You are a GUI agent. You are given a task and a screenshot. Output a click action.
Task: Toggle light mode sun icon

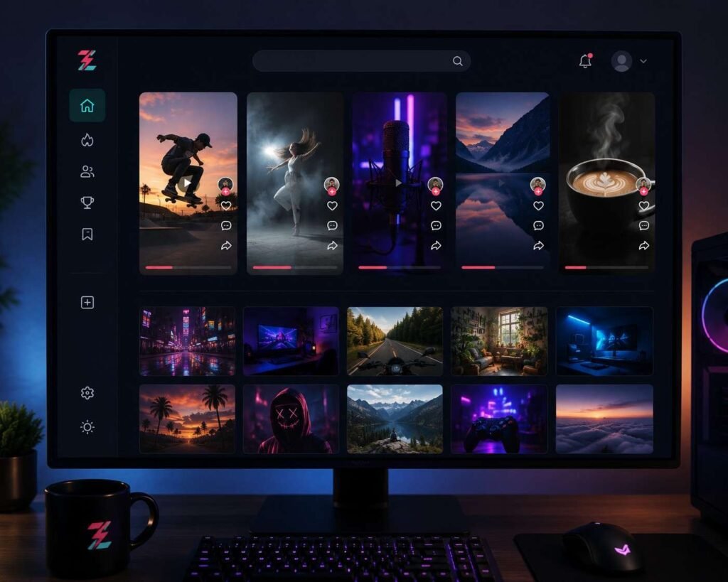click(87, 427)
